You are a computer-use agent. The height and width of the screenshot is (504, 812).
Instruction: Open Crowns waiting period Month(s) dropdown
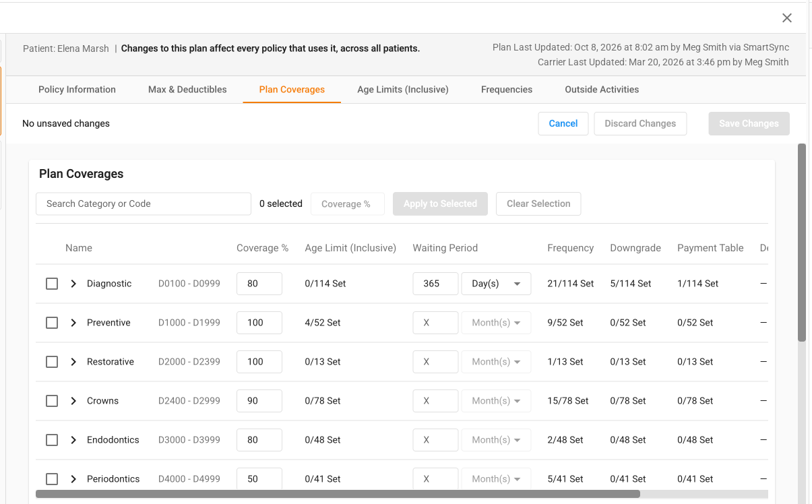[x=496, y=401]
